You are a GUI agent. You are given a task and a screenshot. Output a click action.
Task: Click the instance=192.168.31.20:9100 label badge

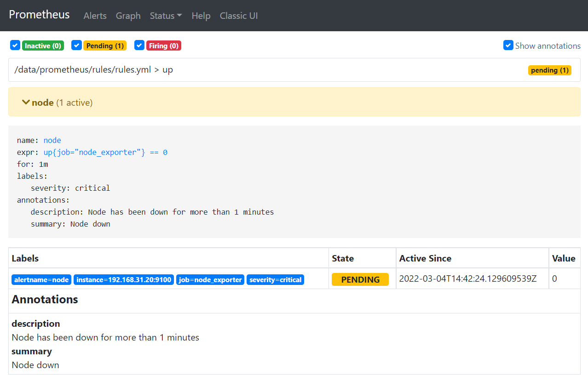[124, 280]
